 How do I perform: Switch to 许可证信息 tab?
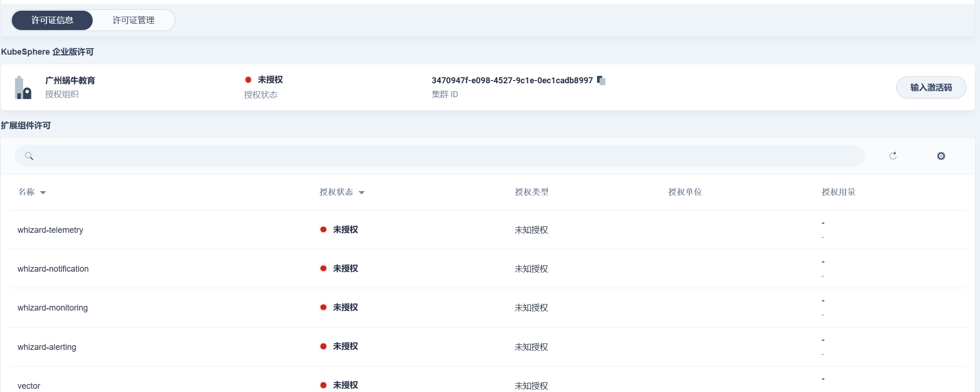coord(52,20)
